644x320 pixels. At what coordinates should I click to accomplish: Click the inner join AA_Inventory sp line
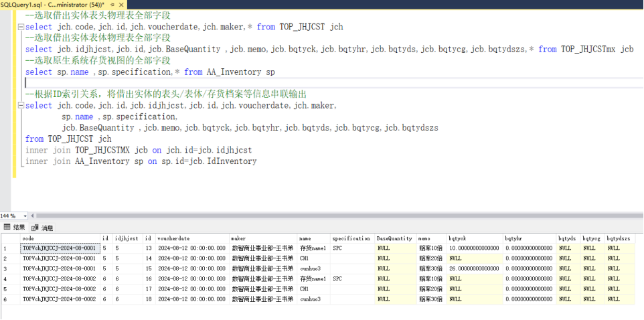coord(141,161)
